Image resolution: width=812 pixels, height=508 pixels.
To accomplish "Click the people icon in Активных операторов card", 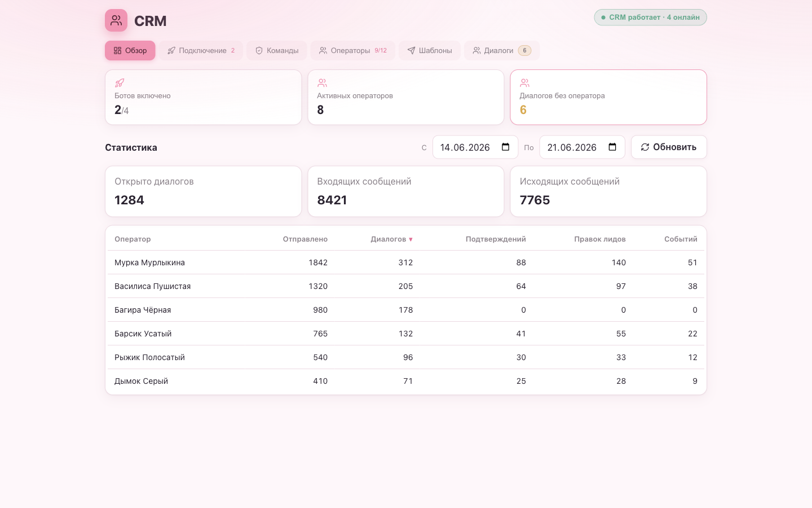I will pyautogui.click(x=322, y=83).
